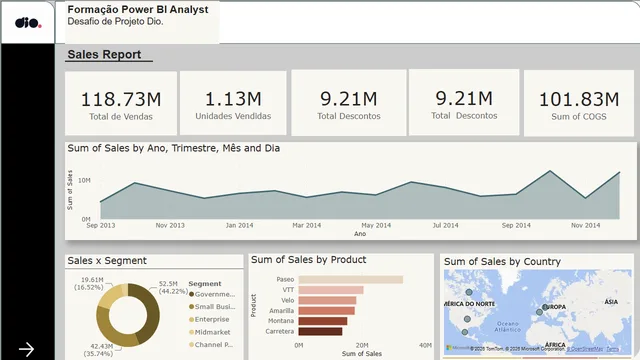The image size is (640, 360).
Task: Click the Small Business legend color dot
Action: 191,307
